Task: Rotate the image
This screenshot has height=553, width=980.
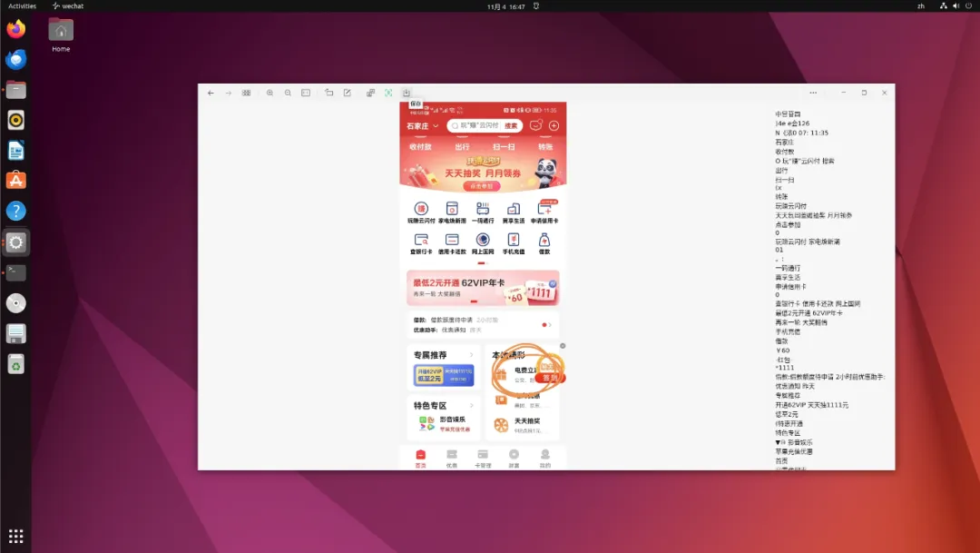Action: (328, 93)
